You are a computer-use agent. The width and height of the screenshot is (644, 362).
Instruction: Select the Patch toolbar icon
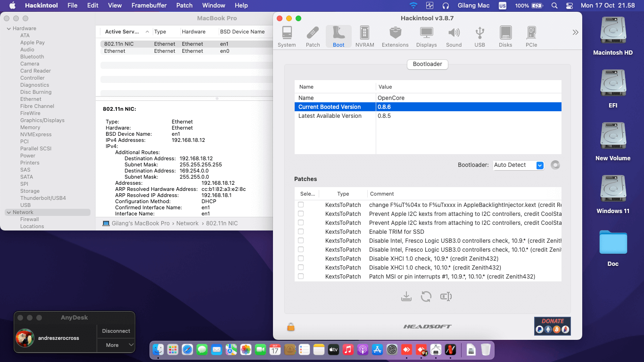tap(313, 37)
